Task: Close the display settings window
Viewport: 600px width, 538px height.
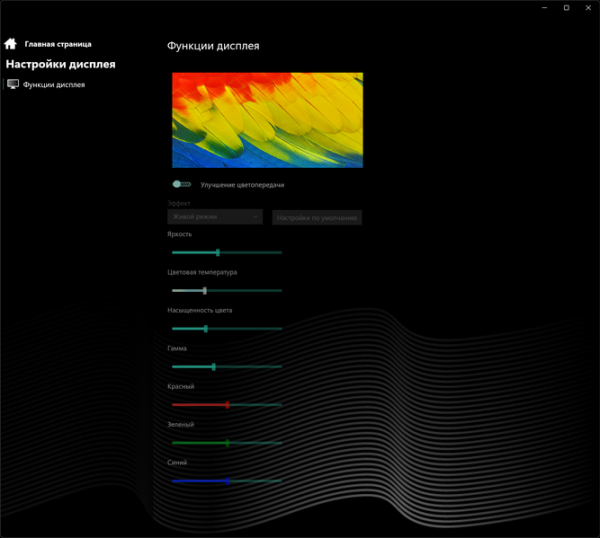Action: pyautogui.click(x=588, y=8)
